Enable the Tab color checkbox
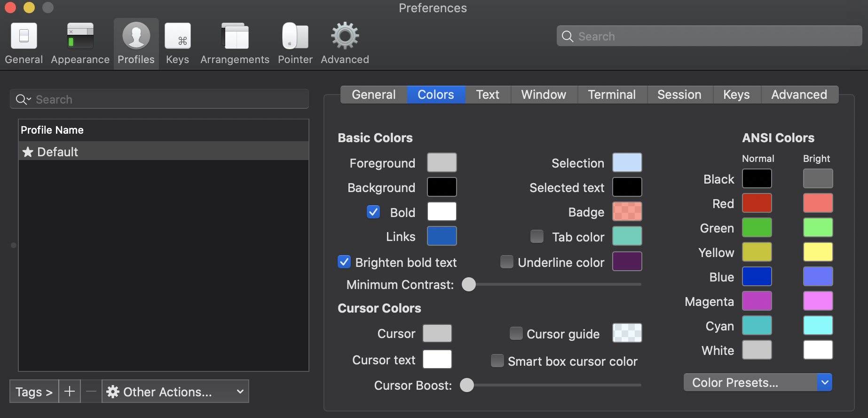This screenshot has width=868, height=418. tap(537, 236)
